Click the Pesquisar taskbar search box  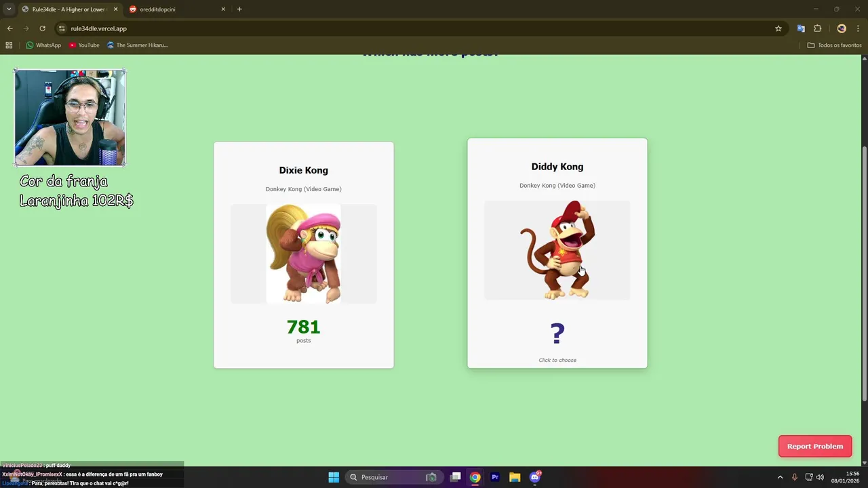(x=394, y=477)
